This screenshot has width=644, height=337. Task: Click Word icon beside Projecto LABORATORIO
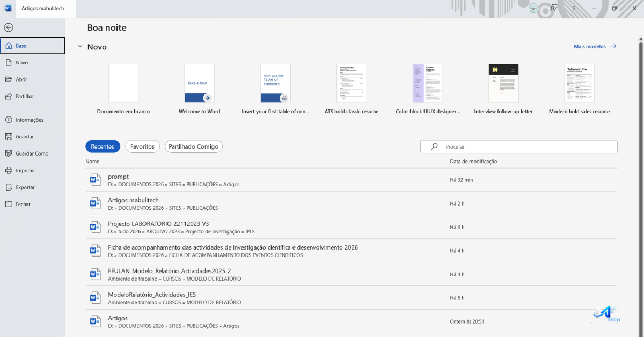click(x=95, y=227)
